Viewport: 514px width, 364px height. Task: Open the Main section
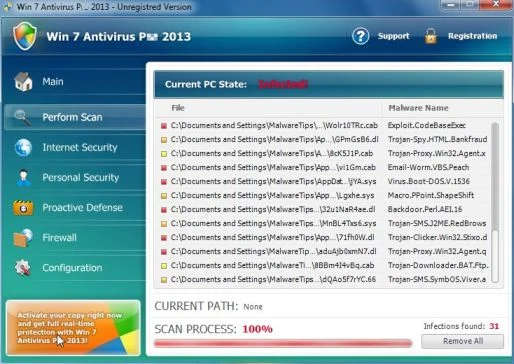click(x=75, y=82)
